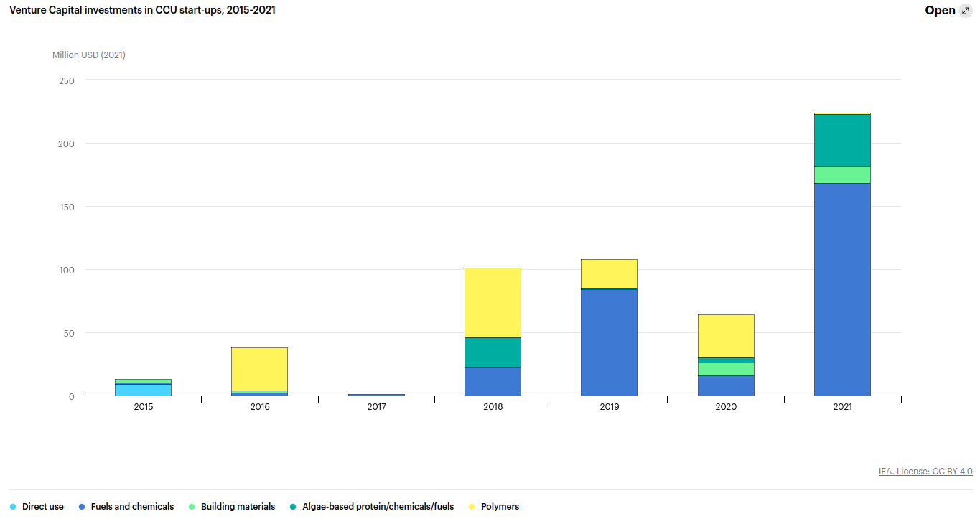Screen dimensions: 980x519
Task: Select the 2016 Polymers bar segment
Action: click(x=259, y=369)
